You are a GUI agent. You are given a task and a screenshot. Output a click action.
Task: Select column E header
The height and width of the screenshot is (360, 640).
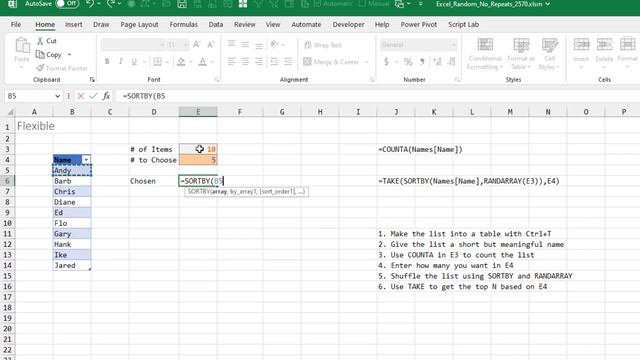click(x=198, y=112)
